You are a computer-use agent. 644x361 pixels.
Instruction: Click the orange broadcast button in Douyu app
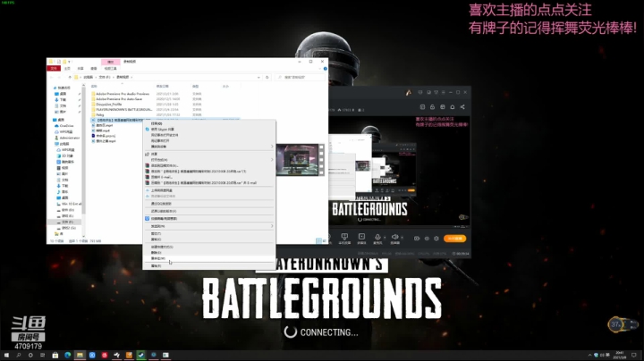pyautogui.click(x=454, y=239)
